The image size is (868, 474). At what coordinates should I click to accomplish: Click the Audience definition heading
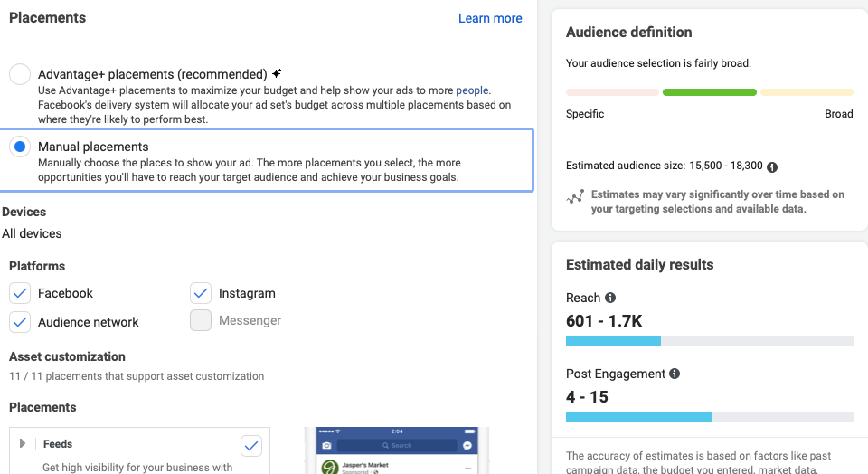point(629,33)
